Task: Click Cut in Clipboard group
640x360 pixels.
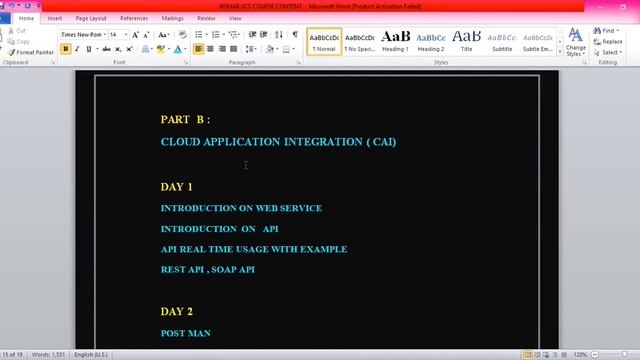Action: (17, 31)
